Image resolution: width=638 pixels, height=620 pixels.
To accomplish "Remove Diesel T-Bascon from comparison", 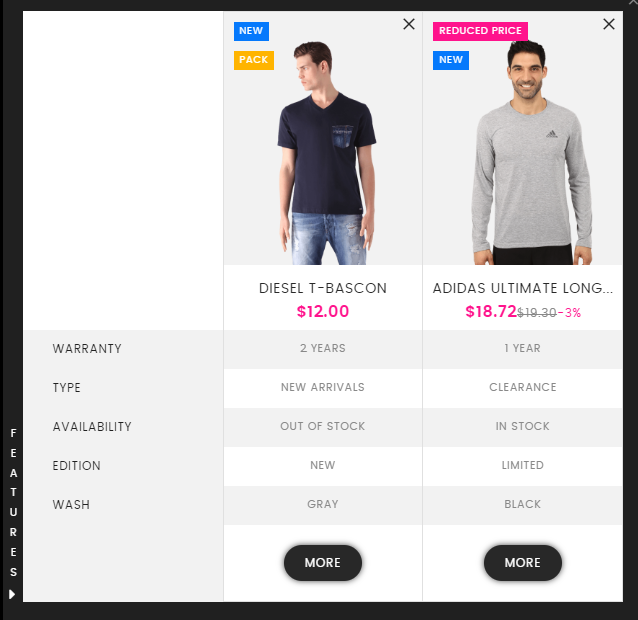I will point(409,24).
